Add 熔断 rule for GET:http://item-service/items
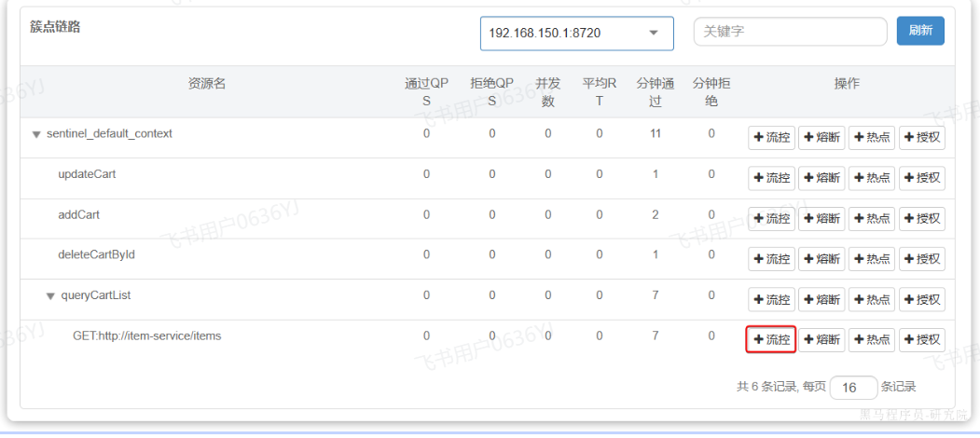This screenshot has width=980, height=438. point(821,339)
